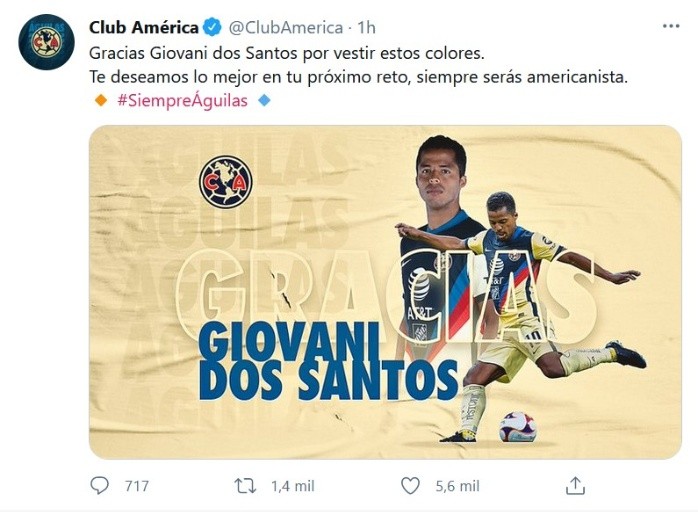Click the reply speech bubble icon

[99, 485]
